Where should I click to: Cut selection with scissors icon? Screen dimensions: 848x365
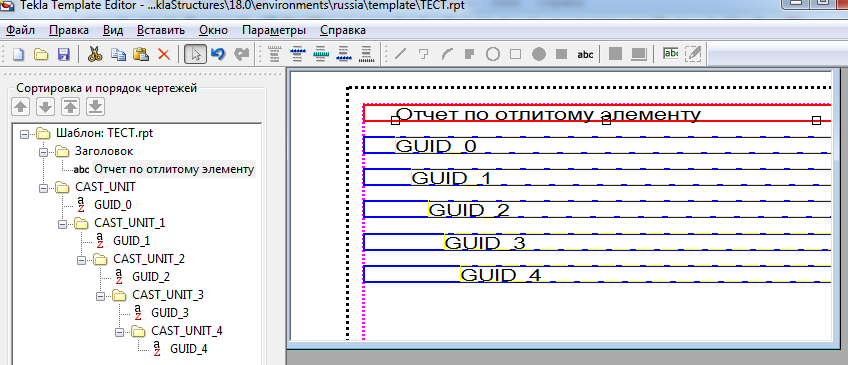[95, 54]
